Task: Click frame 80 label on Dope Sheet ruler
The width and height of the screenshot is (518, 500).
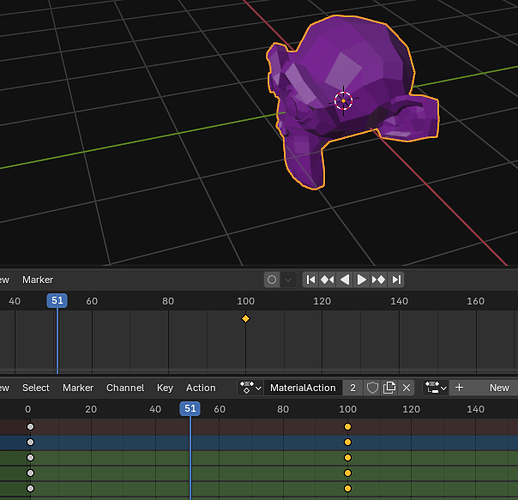Action: pyautogui.click(x=283, y=409)
